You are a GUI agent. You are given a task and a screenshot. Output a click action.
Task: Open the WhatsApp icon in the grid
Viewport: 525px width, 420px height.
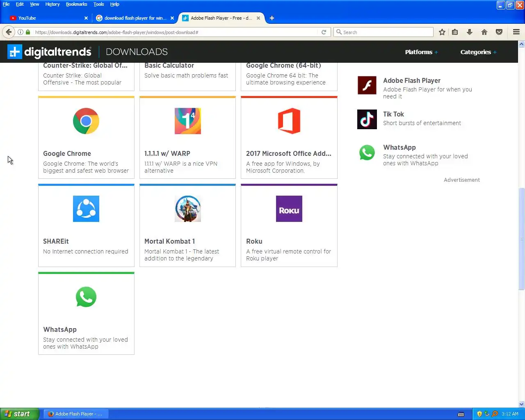[86, 297]
